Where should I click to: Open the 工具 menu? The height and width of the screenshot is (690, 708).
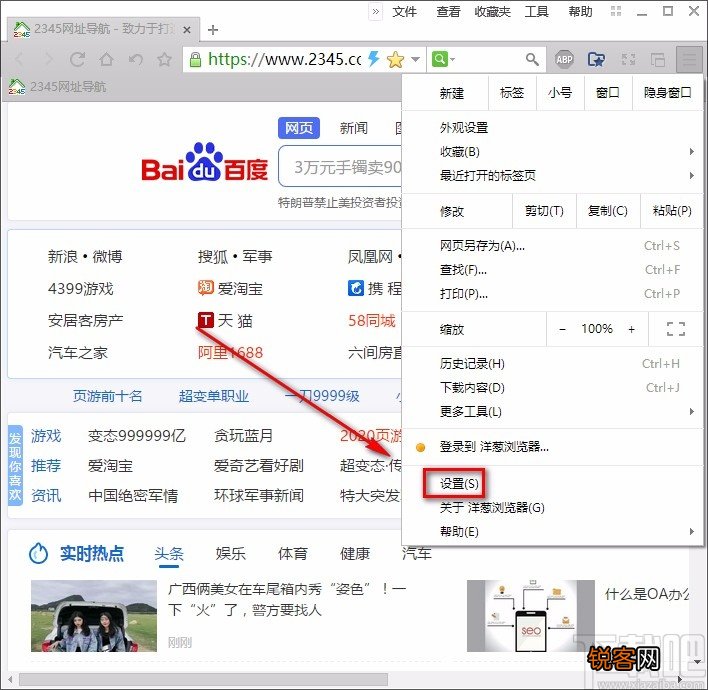536,11
